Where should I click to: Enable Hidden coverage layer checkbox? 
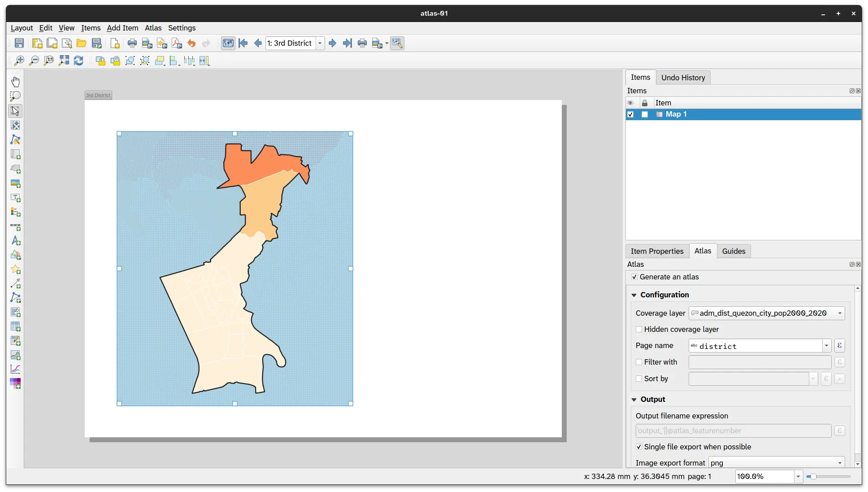pyautogui.click(x=639, y=329)
